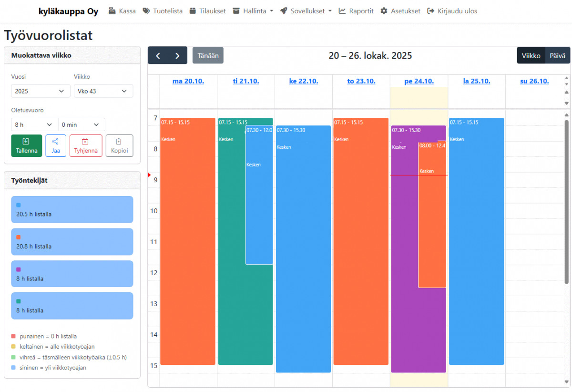Viewport: 572px width, 392px height.
Task: Switch calendar to Päivä view
Action: click(x=557, y=56)
